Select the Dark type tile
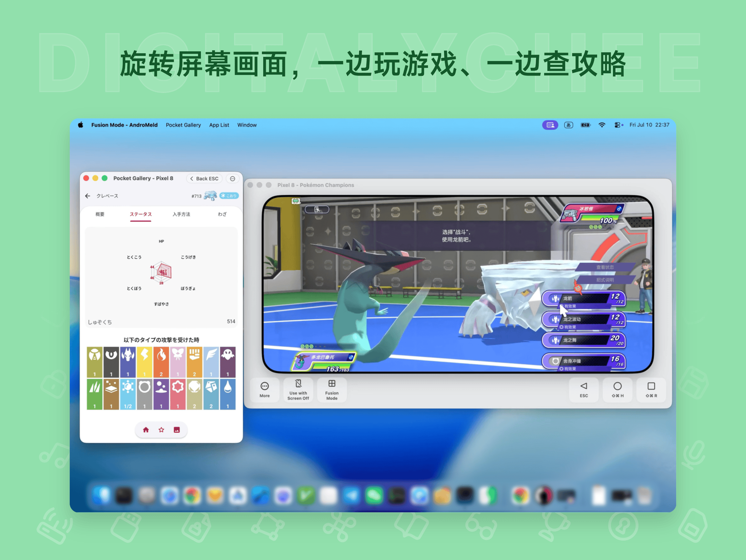Screen dimensions: 746x560 pyautogui.click(x=111, y=362)
